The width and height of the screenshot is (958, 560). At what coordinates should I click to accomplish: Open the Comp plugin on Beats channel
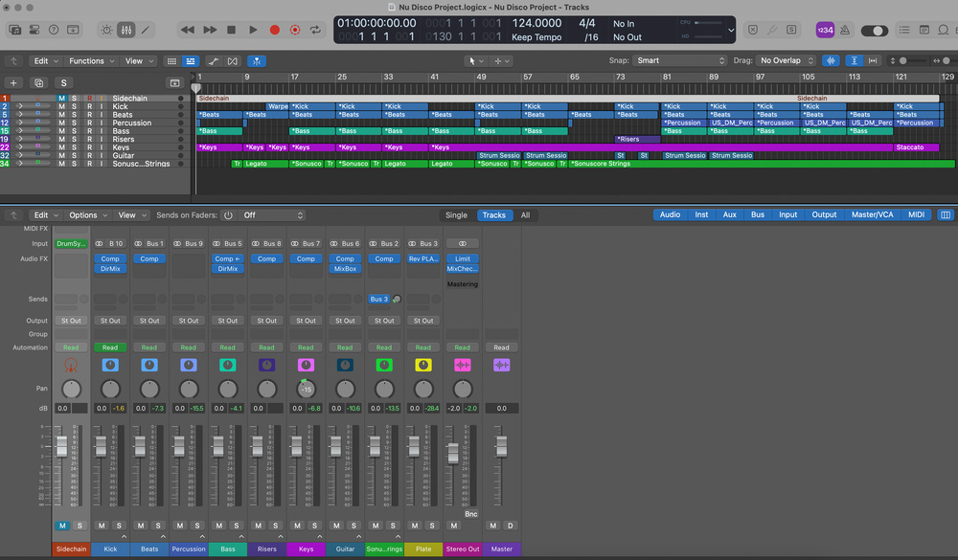(149, 258)
